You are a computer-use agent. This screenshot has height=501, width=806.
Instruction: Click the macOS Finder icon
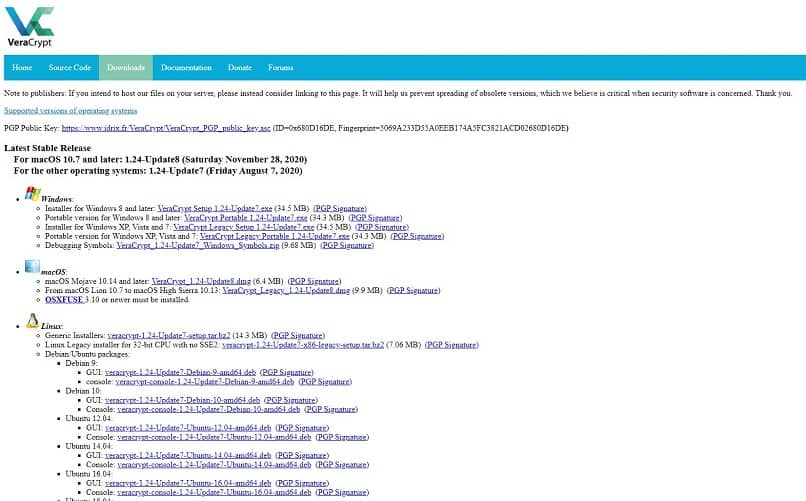pos(32,267)
